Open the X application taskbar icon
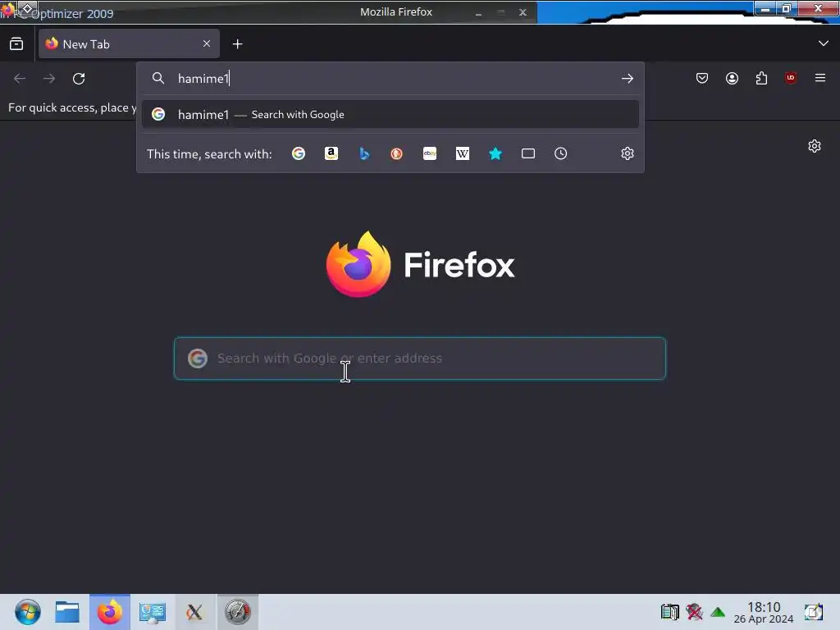Image resolution: width=840 pixels, height=630 pixels. coord(194,612)
